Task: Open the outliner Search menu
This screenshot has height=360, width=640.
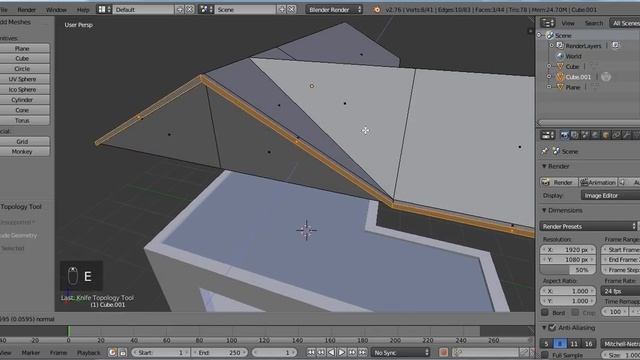Action: pos(593,23)
